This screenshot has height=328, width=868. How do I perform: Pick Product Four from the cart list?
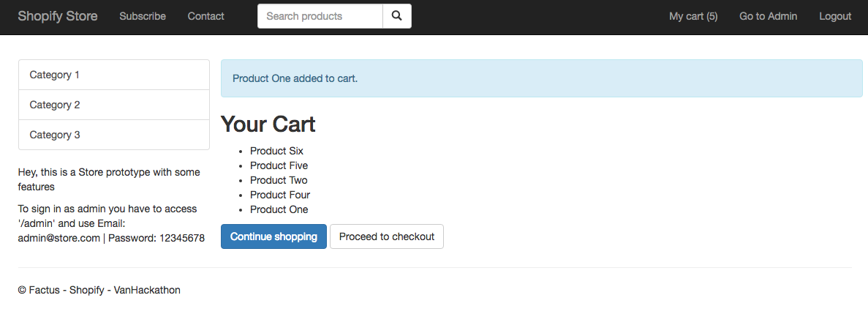point(280,195)
